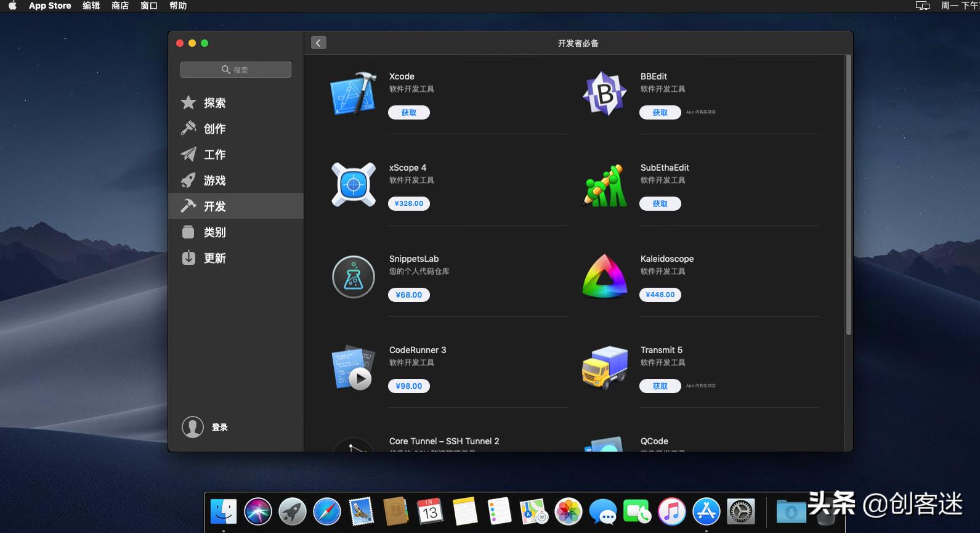The image size is (980, 533).
Task: Open the 帮助 menu
Action: point(178,6)
